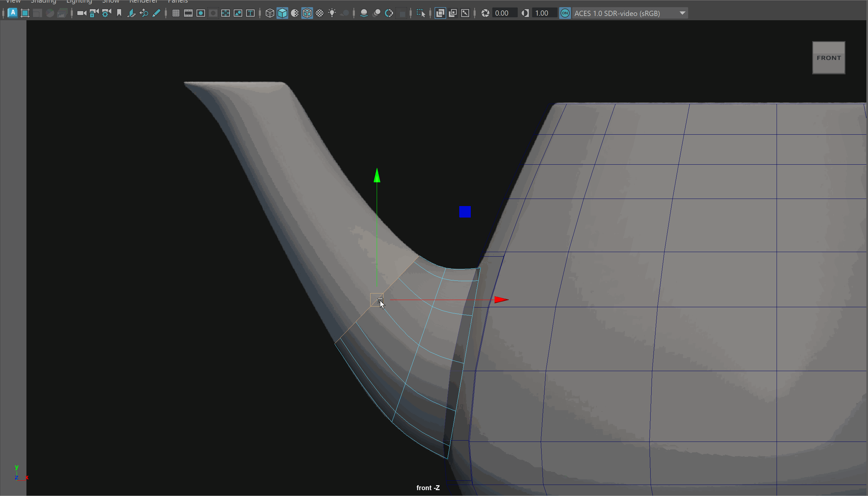Switch to Wireframe display mode

pos(270,13)
